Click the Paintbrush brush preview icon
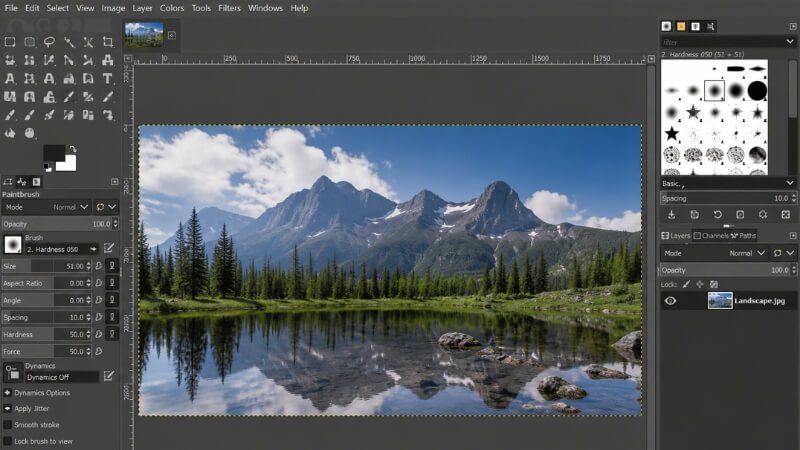Viewport: 800px width, 450px height. (13, 244)
